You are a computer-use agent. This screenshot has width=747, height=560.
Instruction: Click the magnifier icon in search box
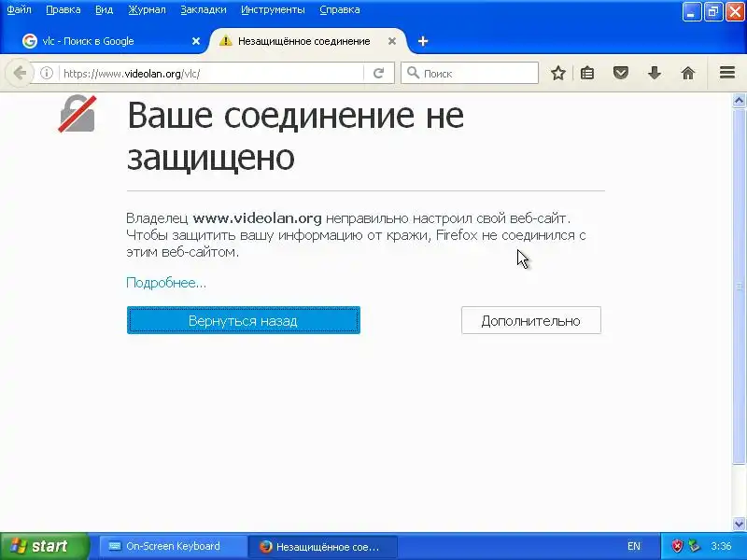(x=413, y=73)
